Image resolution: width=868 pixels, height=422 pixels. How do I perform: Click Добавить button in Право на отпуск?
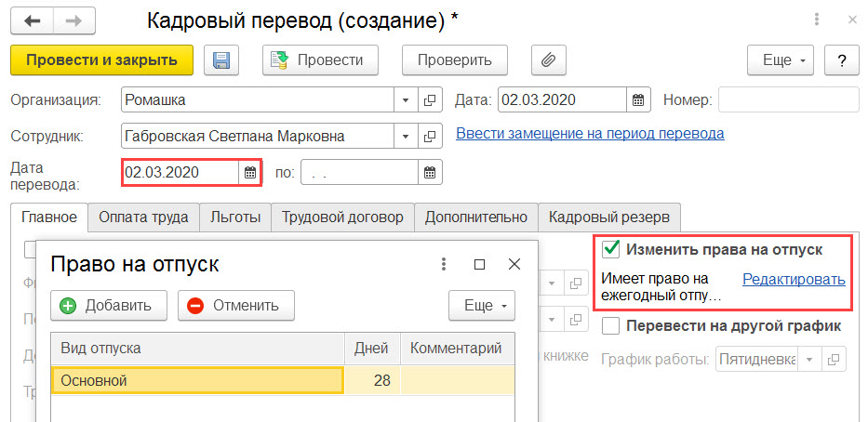109,305
